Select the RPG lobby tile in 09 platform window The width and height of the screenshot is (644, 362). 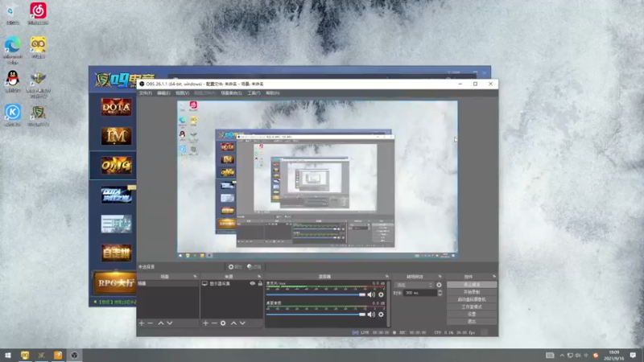coord(115,283)
